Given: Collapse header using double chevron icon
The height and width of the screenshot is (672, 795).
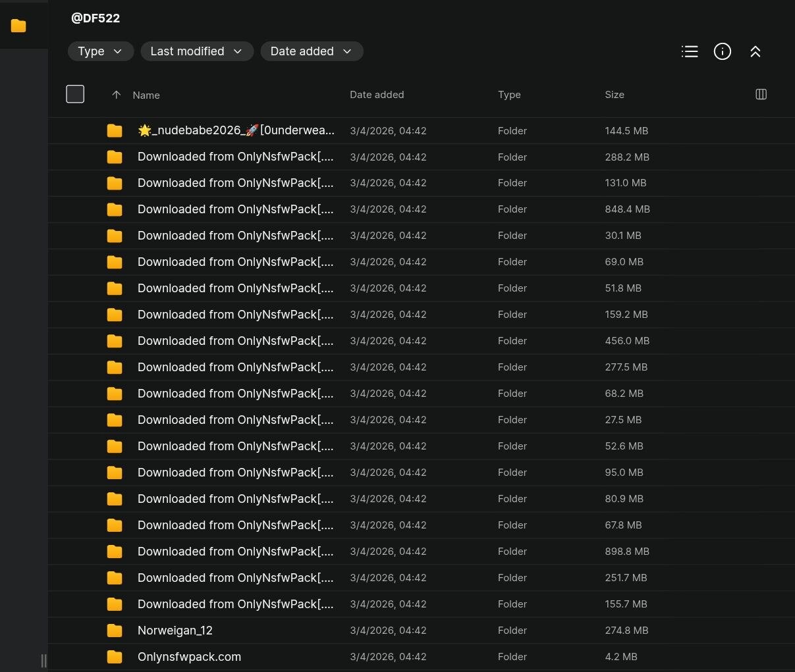Looking at the screenshot, I should tap(755, 51).
